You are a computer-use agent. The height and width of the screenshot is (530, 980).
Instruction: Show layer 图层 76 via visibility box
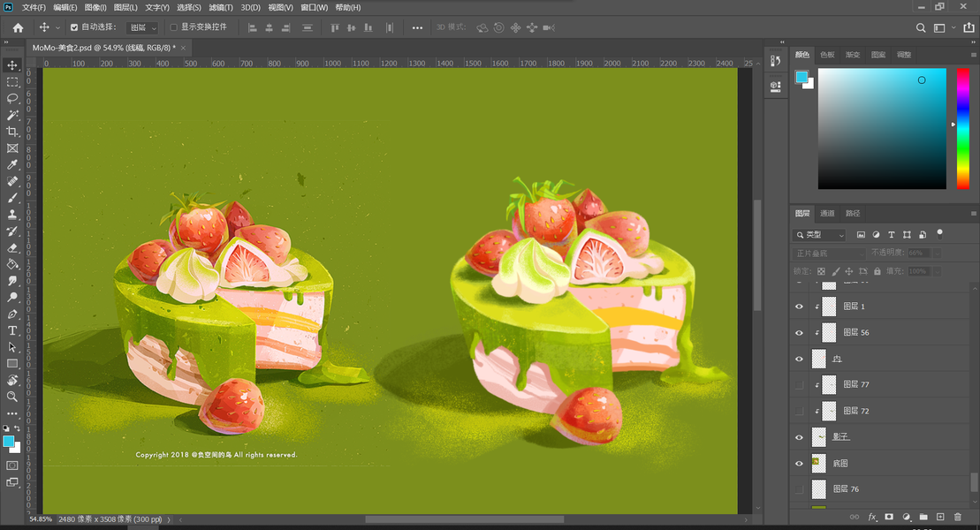(x=799, y=489)
